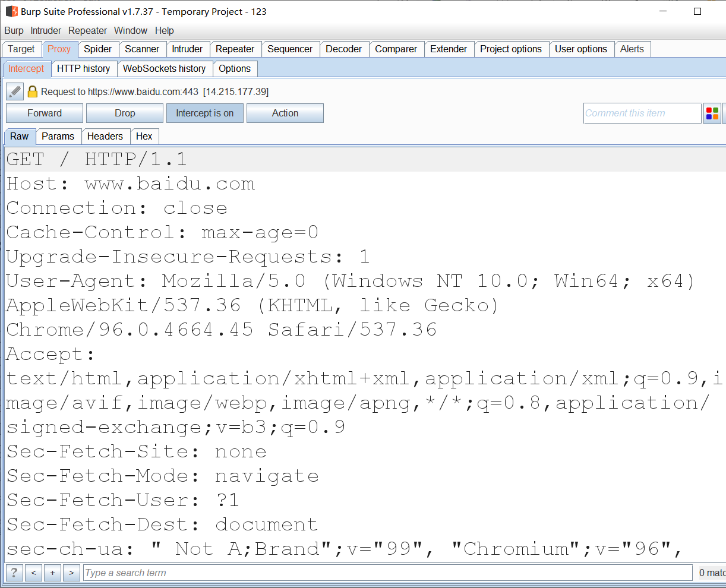Viewport: 726px width, 588px height.
Task: Open the Comparer tab
Action: click(396, 49)
